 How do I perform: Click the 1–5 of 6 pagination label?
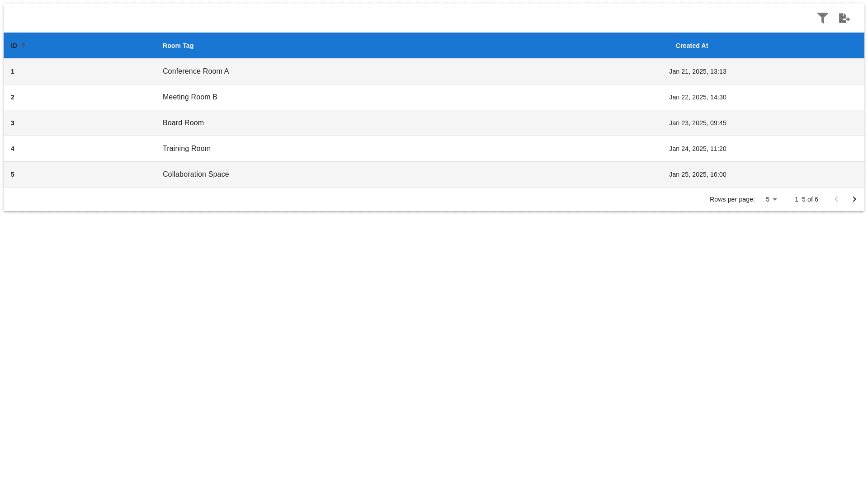806,199
